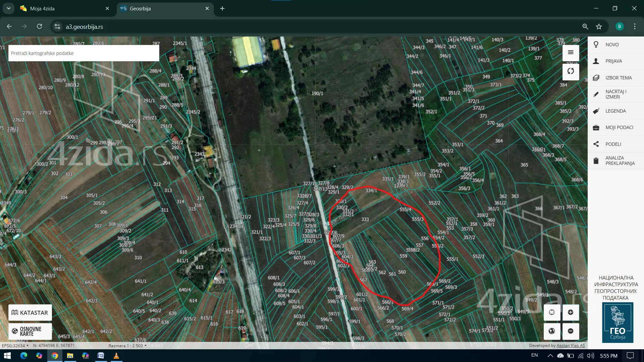Screen dimensions: 644x362
Task: Toggle the KATASTAR layer button
Action: pos(30,313)
